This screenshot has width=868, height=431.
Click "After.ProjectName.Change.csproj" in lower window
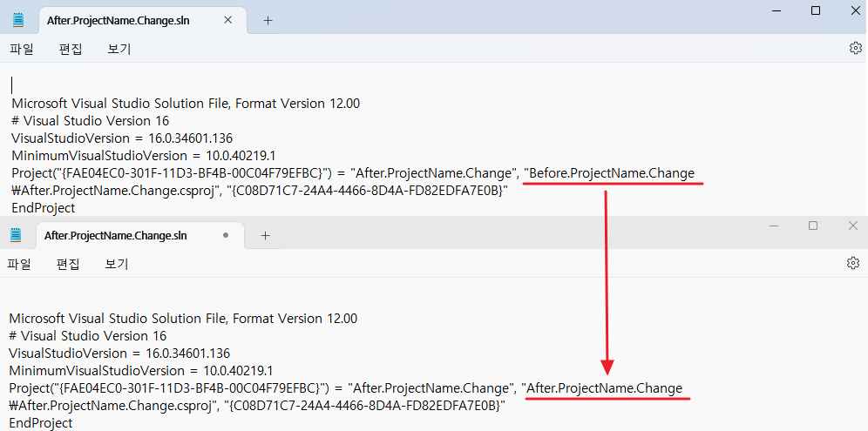pyautogui.click(x=114, y=406)
